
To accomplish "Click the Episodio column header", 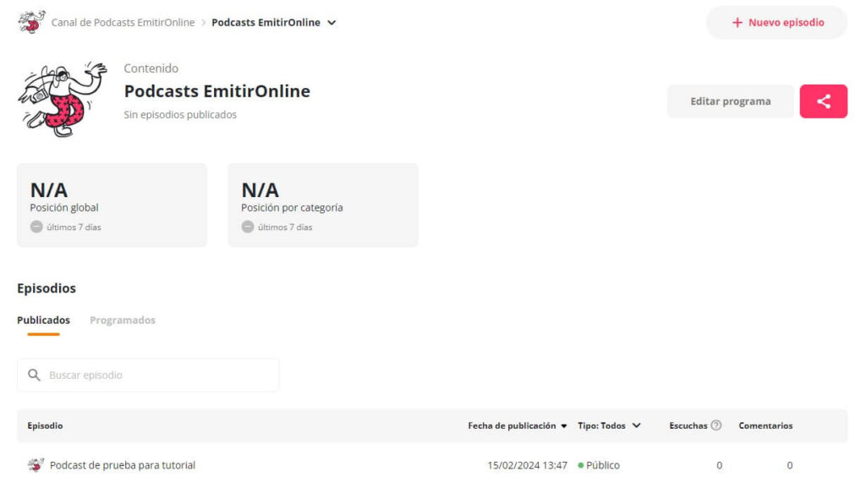I will [46, 425].
